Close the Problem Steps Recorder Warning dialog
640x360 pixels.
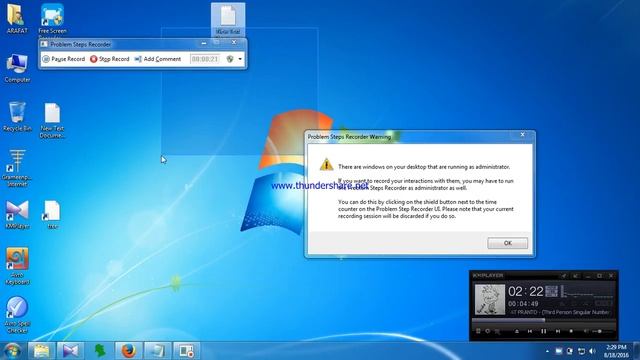click(x=522, y=135)
